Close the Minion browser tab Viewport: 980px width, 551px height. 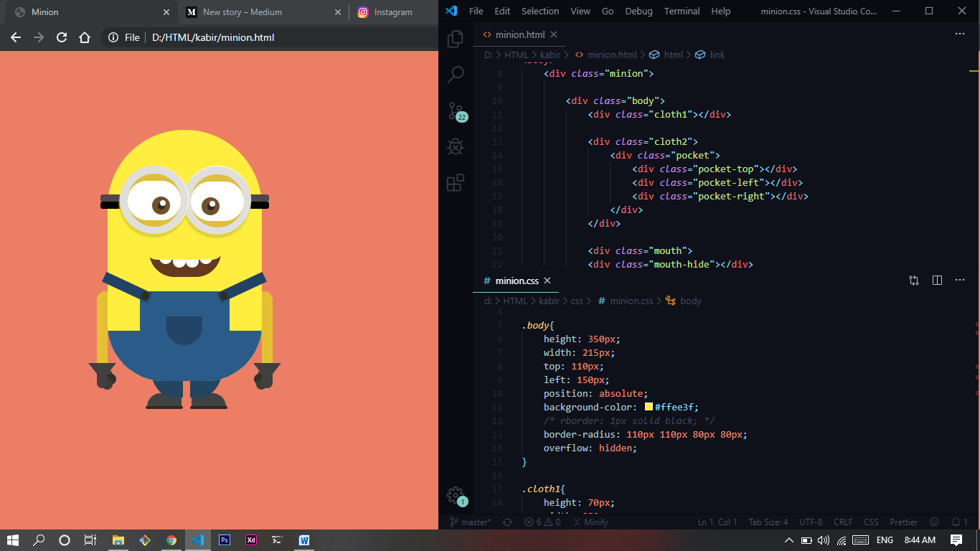(x=166, y=12)
